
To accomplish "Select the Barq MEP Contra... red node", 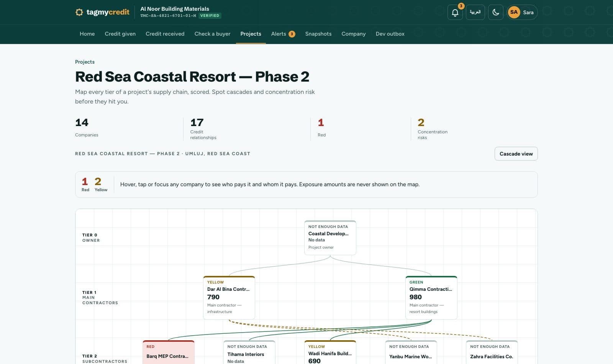I will click(169, 352).
